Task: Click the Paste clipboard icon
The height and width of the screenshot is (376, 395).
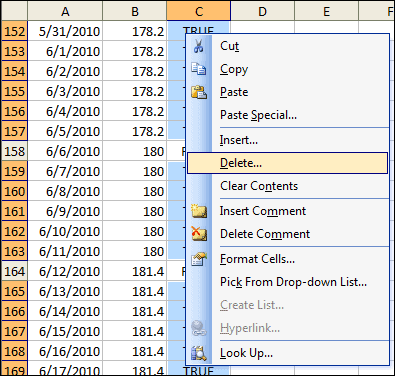Action: 199,92
